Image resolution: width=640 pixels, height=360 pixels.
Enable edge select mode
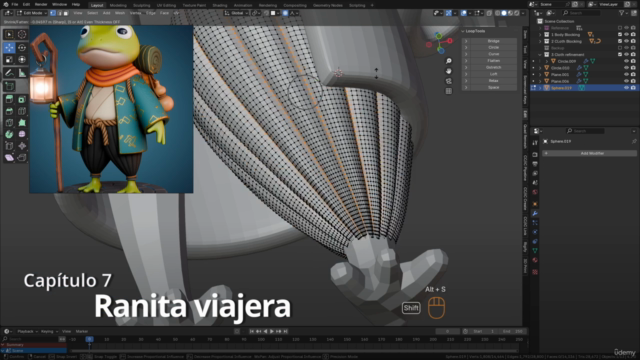click(x=59, y=13)
